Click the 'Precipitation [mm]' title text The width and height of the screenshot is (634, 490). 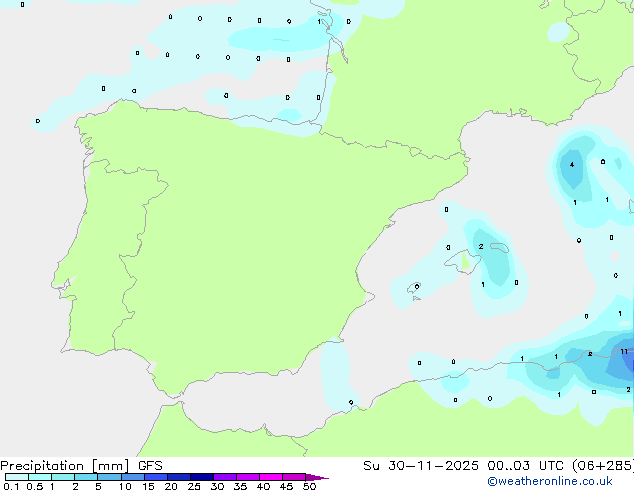(x=64, y=466)
